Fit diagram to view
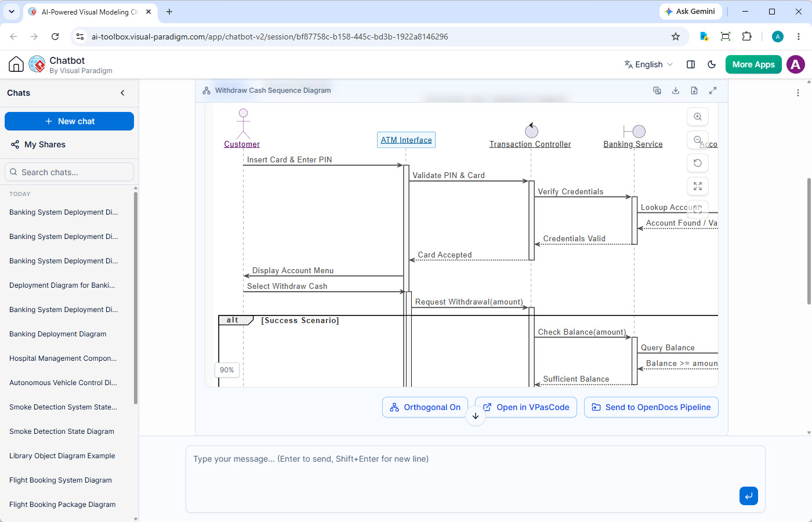Screen dimensions: 812x522 click(698, 186)
